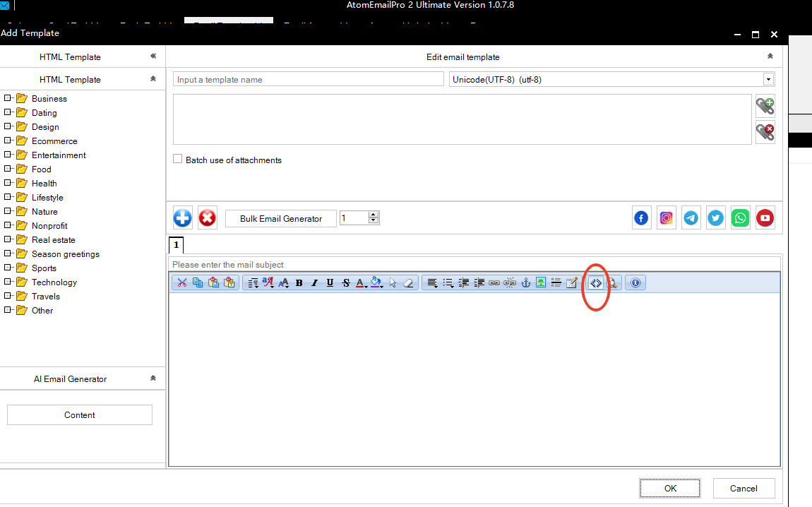
Task: Click the insert table icon
Action: coord(572,282)
